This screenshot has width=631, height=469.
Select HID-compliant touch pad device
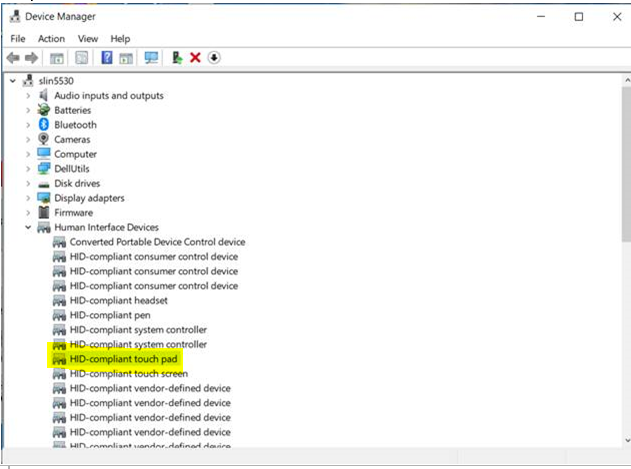click(123, 358)
